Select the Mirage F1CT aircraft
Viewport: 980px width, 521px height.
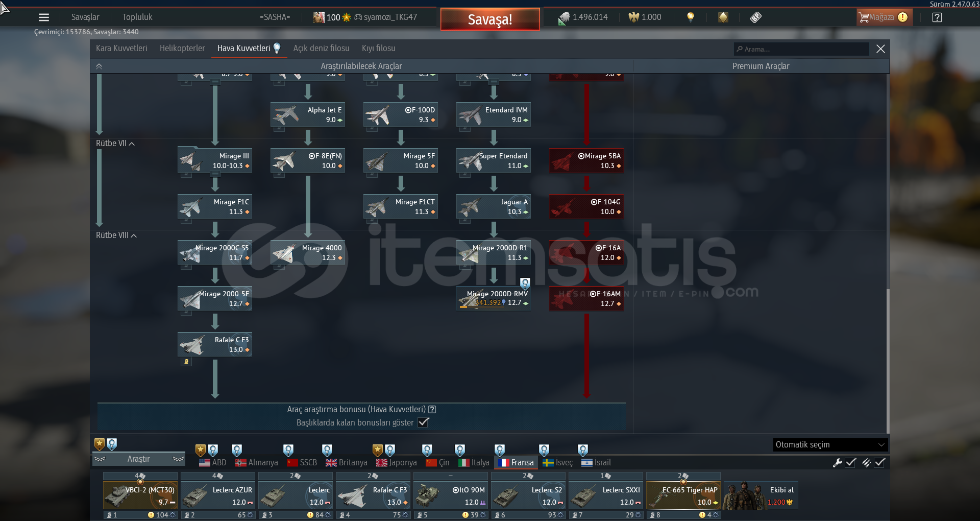401,207
